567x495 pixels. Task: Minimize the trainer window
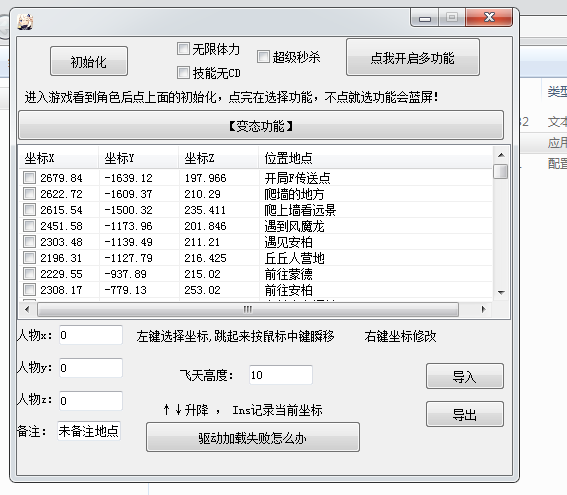425,17
